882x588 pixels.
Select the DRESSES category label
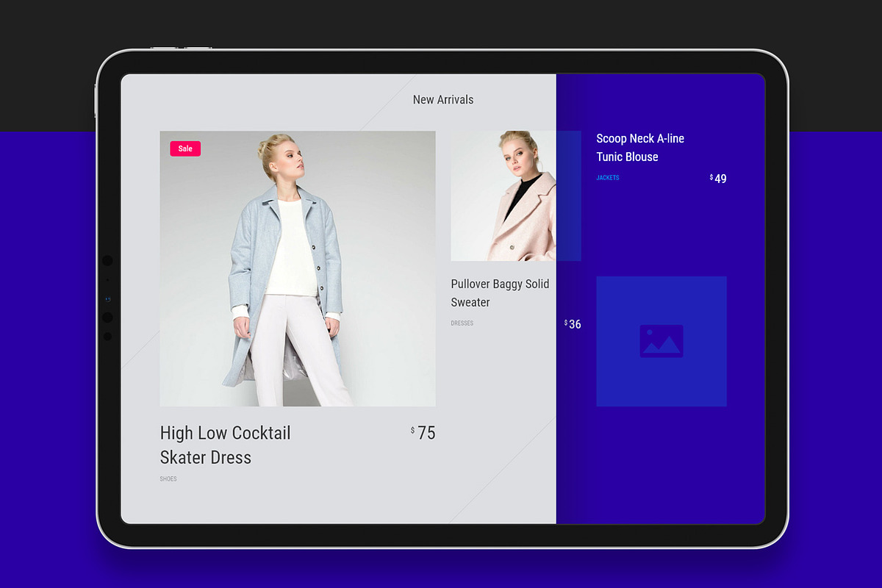click(462, 323)
